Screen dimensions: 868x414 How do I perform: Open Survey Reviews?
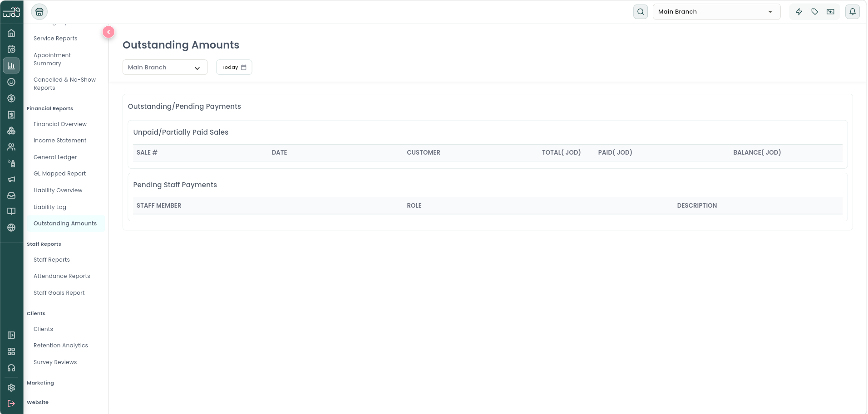pos(55,362)
